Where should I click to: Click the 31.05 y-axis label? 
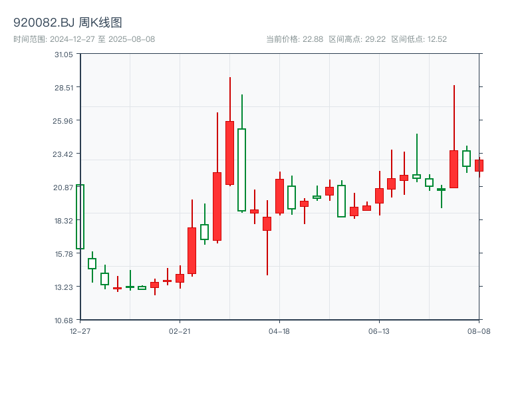coord(64,55)
